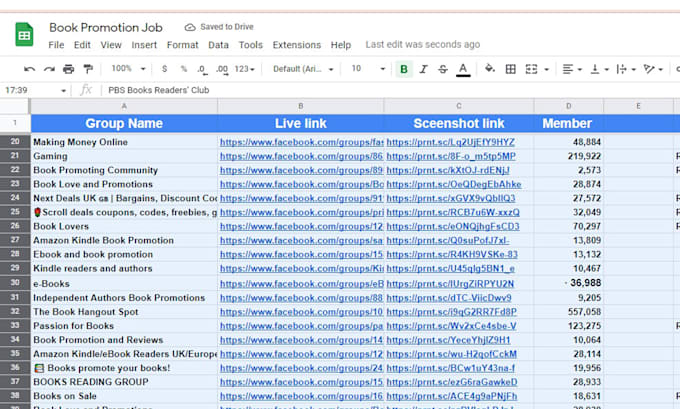Open Facebook link for Book Lovers
Image resolution: width=680 pixels, height=409 pixels.
click(x=301, y=226)
